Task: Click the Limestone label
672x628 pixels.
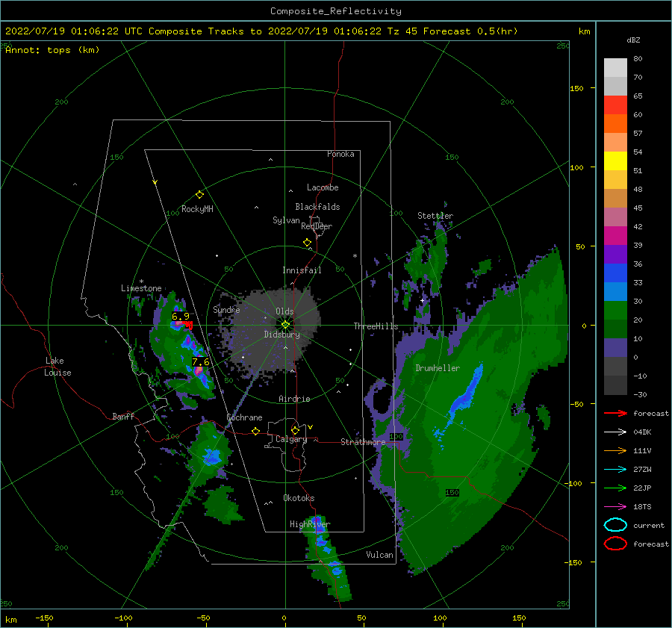Action: (x=141, y=288)
